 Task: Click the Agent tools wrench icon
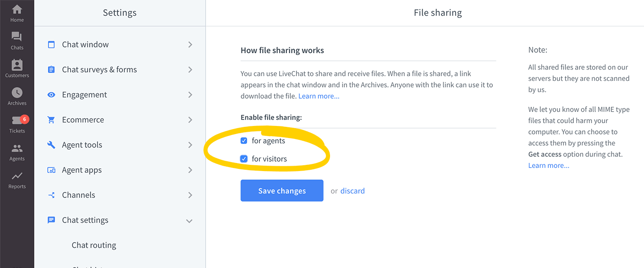point(51,144)
